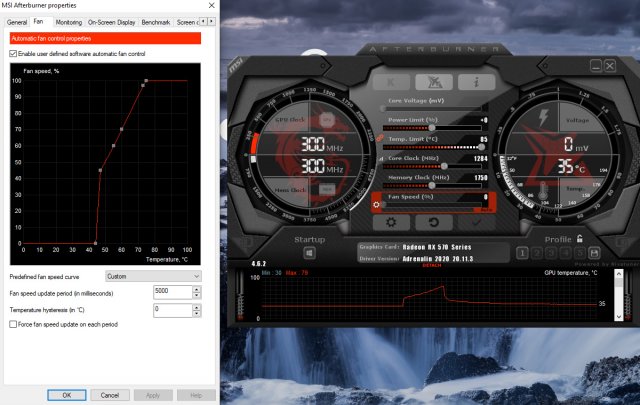Screen dimensions: 640x405
Task: Reset settings with the circular arrow button
Action: pyautogui.click(x=434, y=222)
